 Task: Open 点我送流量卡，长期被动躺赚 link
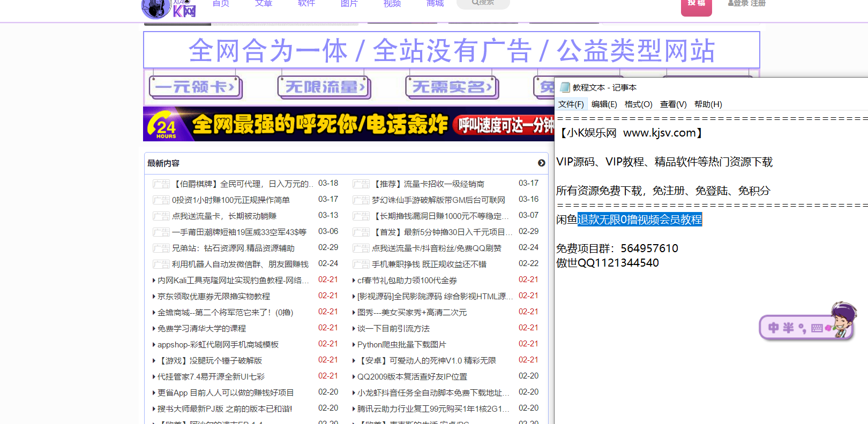click(225, 216)
